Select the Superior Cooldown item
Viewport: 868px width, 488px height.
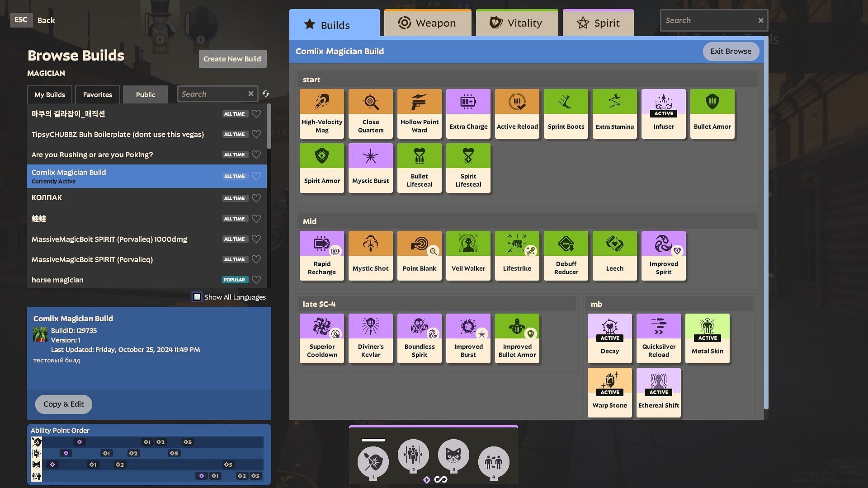(x=322, y=338)
